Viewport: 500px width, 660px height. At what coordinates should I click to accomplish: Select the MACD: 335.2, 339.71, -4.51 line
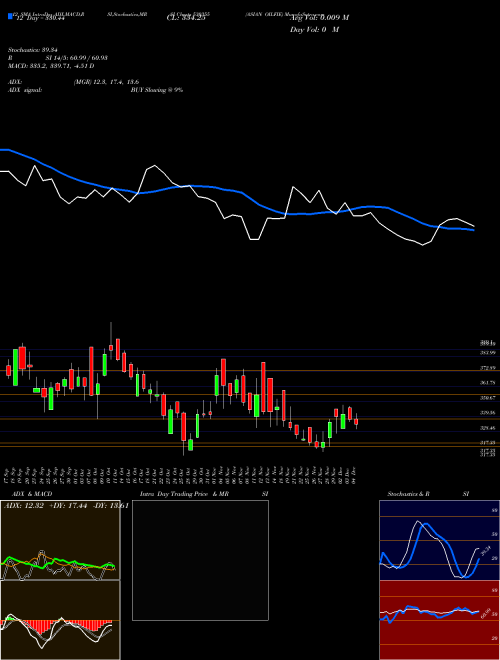coord(51,66)
